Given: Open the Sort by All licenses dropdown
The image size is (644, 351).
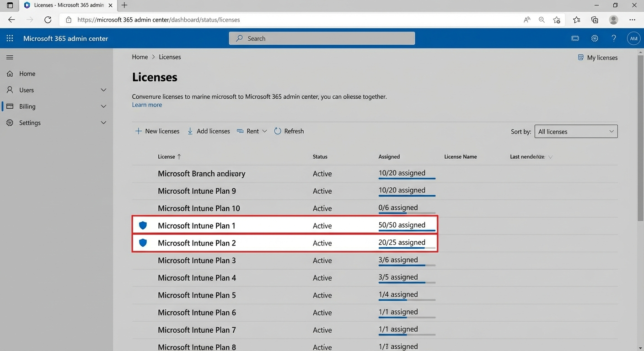Looking at the screenshot, I should click(575, 132).
